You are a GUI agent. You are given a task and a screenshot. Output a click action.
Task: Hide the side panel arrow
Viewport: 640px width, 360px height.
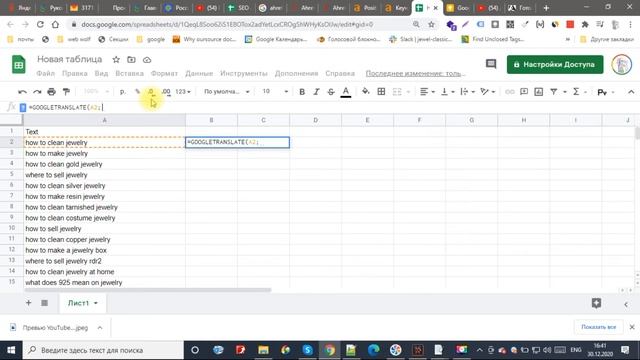click(626, 304)
